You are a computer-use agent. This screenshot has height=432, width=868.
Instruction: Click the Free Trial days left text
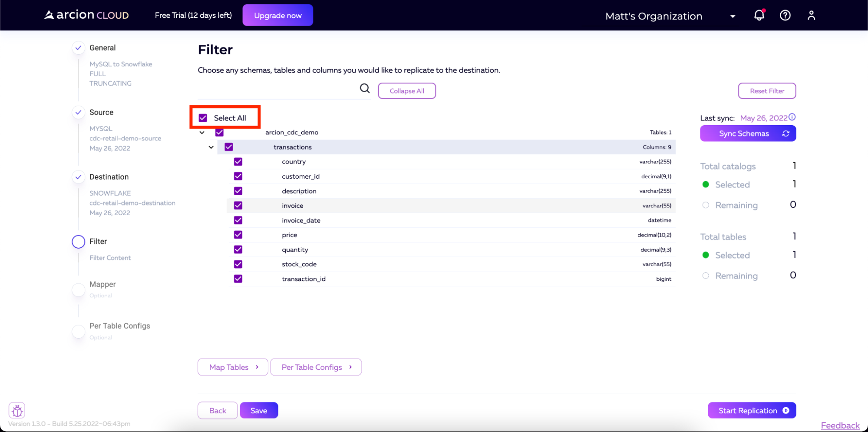193,15
